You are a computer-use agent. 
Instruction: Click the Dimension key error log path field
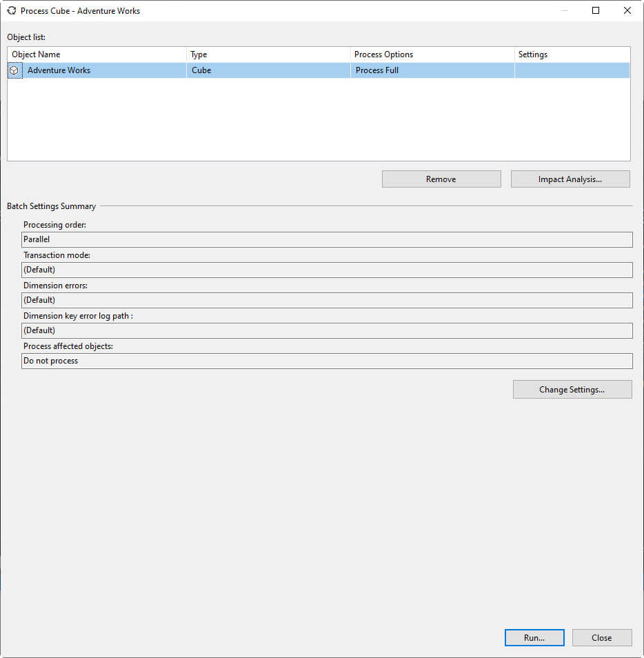[x=327, y=330]
